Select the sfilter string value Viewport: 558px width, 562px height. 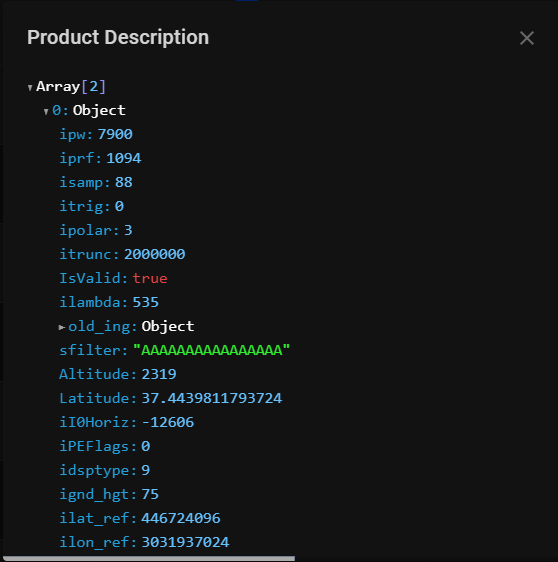(211, 350)
